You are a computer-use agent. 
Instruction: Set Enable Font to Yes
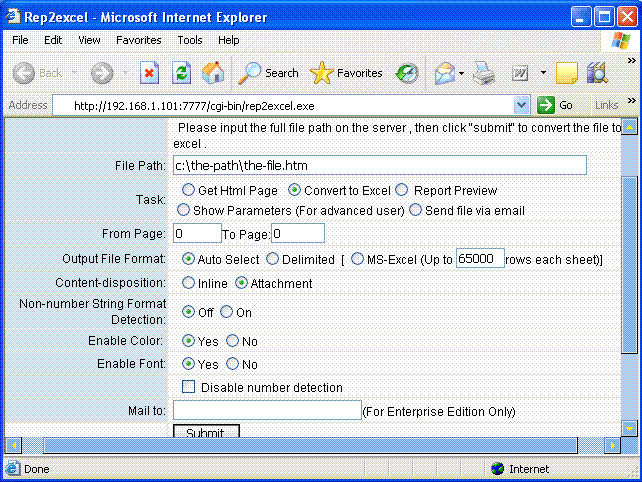188,363
